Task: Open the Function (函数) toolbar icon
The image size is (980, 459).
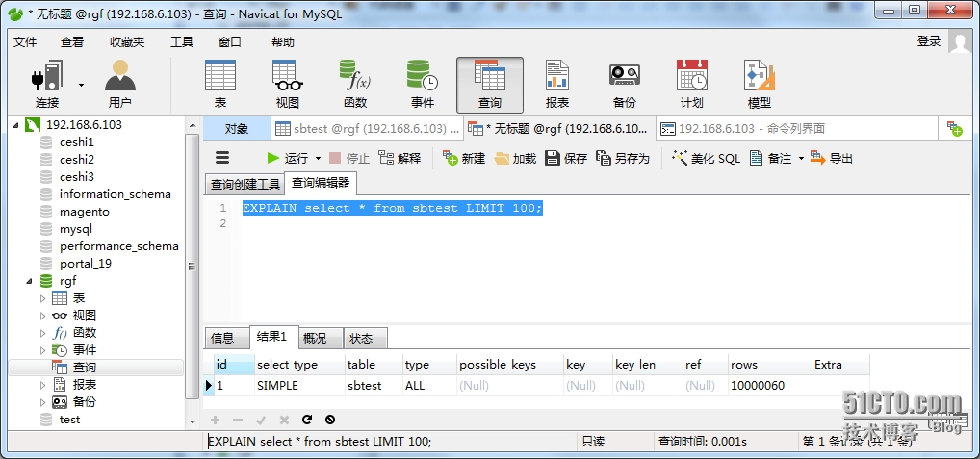Action: [355, 85]
